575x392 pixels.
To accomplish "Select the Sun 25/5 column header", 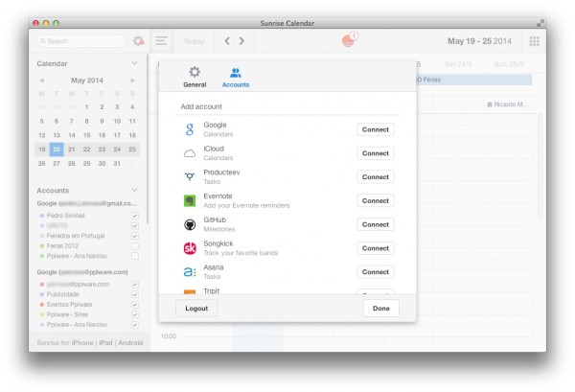I will pos(509,64).
